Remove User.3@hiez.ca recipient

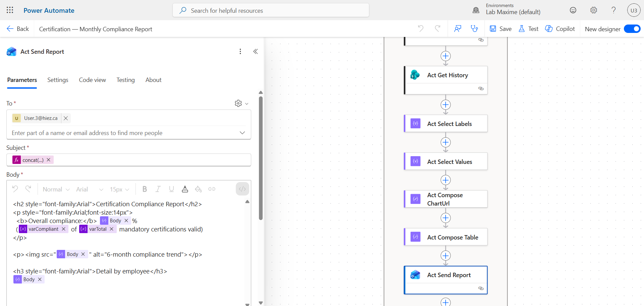tap(66, 118)
